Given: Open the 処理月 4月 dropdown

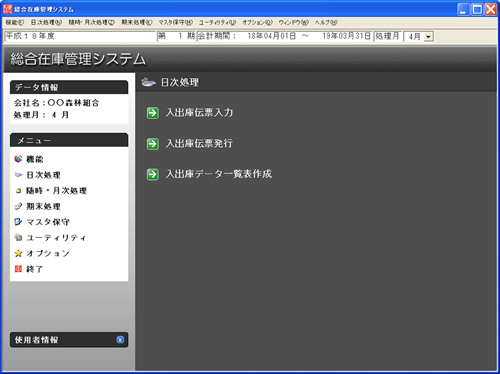Looking at the screenshot, I should pyautogui.click(x=429, y=36).
